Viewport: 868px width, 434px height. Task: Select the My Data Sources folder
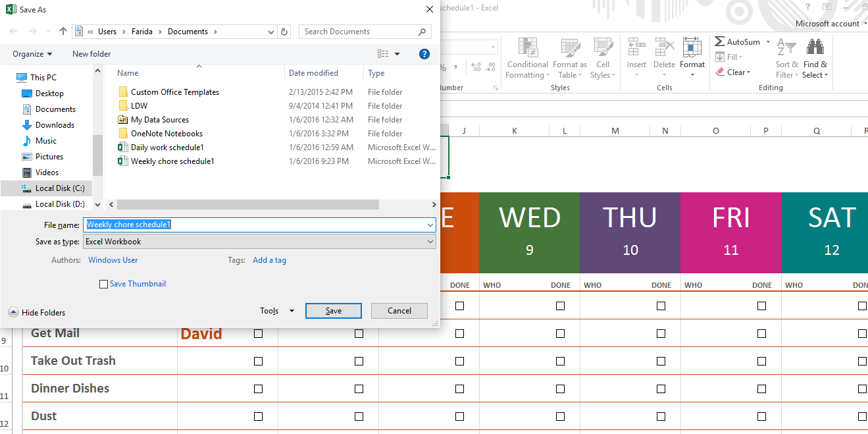tap(160, 120)
